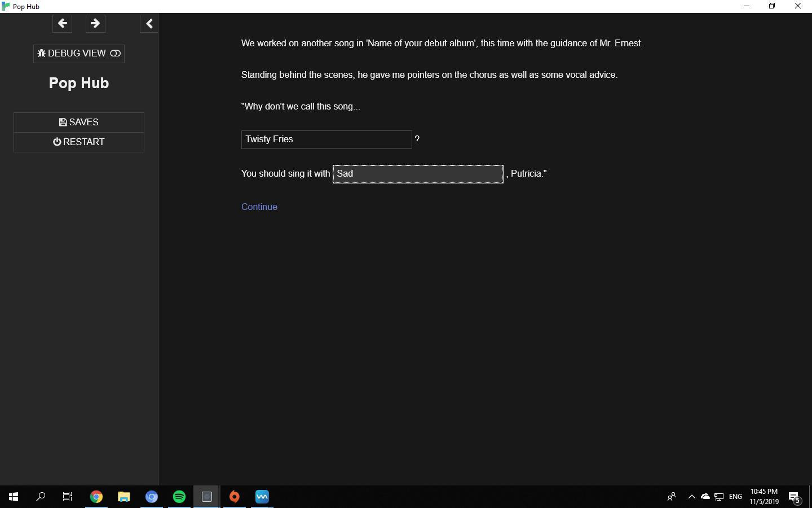Switch to Chromium browser on taskbar
Screen dimensions: 812x508
pos(152,497)
